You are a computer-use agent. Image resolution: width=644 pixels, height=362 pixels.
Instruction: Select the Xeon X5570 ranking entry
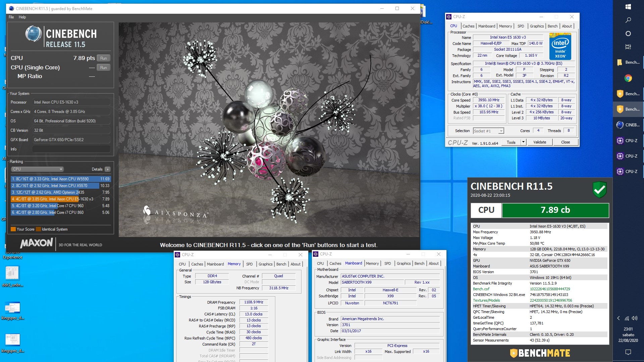click(x=60, y=186)
